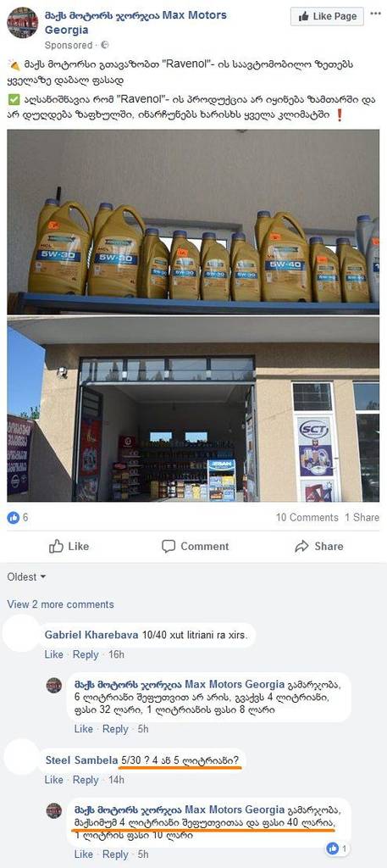Open Steel Sambela's profile

(x=80, y=760)
